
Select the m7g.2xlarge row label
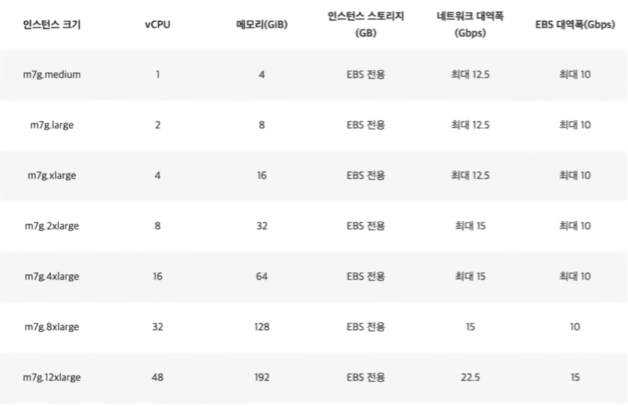point(52,226)
